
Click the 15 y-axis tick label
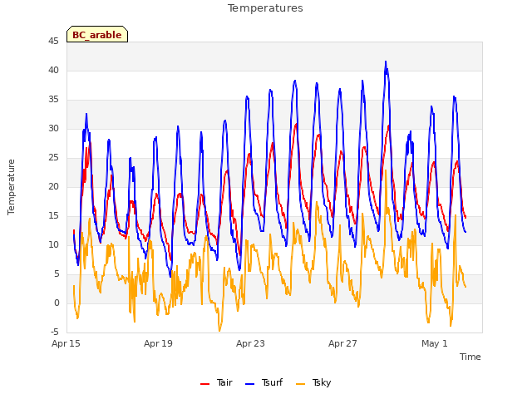tap(53, 216)
